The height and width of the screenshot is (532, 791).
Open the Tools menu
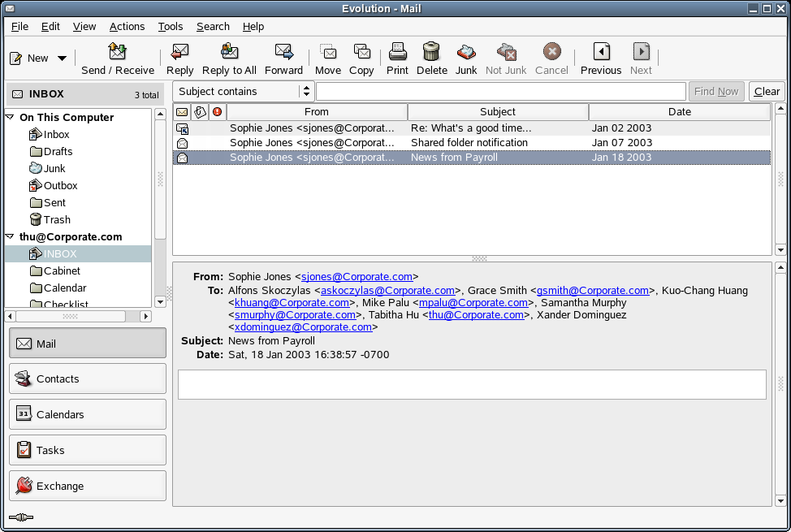pyautogui.click(x=171, y=26)
